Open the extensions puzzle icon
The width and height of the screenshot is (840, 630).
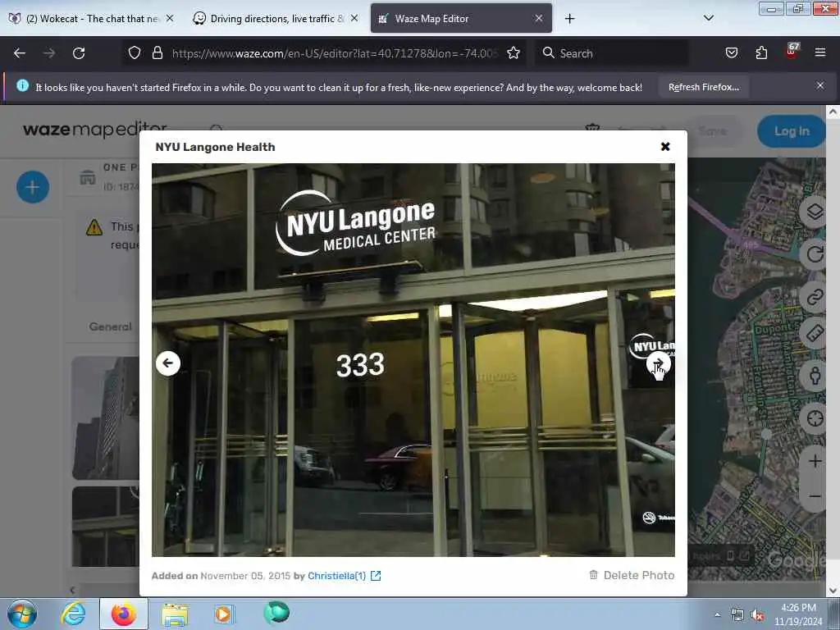coord(761,53)
